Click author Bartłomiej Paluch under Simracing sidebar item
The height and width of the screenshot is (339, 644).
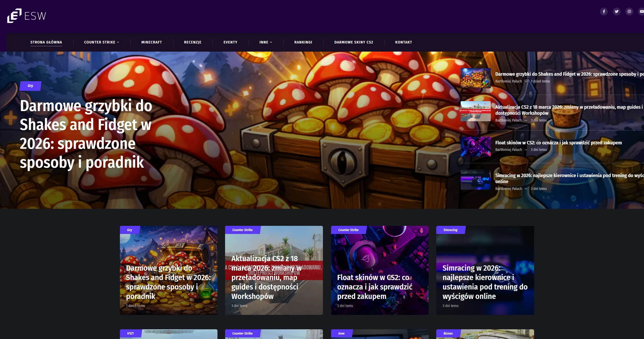508,189
